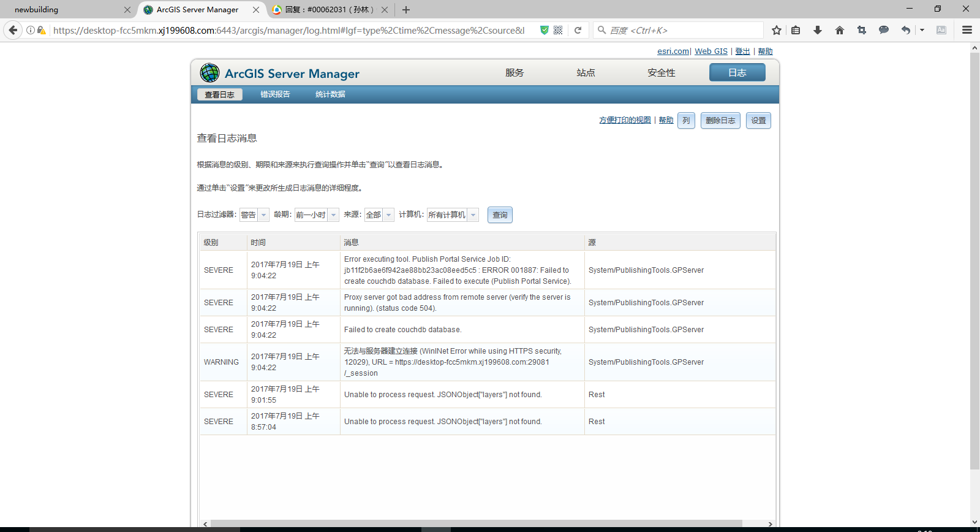The height and width of the screenshot is (532, 980).
Task: Open the browser hamburger menu
Action: pyautogui.click(x=967, y=30)
